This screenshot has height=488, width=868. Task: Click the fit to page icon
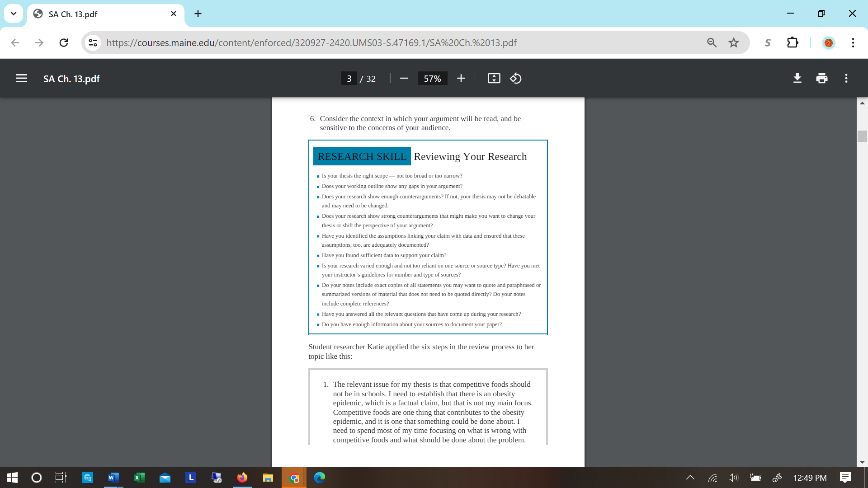[494, 79]
